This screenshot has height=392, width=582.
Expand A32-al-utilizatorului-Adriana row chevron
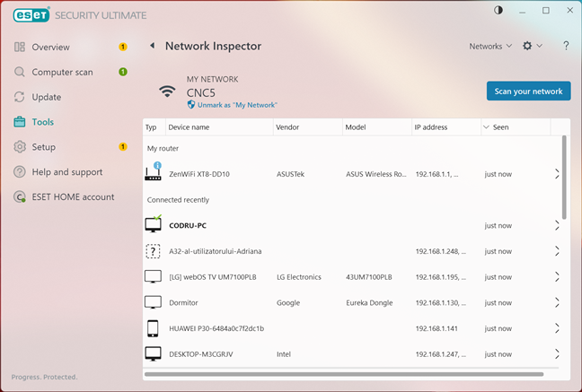click(557, 251)
